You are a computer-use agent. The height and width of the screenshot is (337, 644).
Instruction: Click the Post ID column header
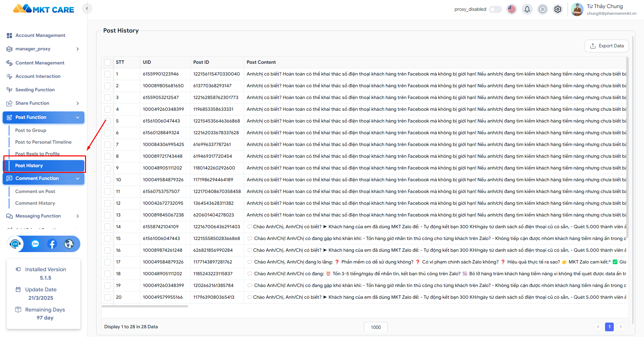click(x=201, y=62)
